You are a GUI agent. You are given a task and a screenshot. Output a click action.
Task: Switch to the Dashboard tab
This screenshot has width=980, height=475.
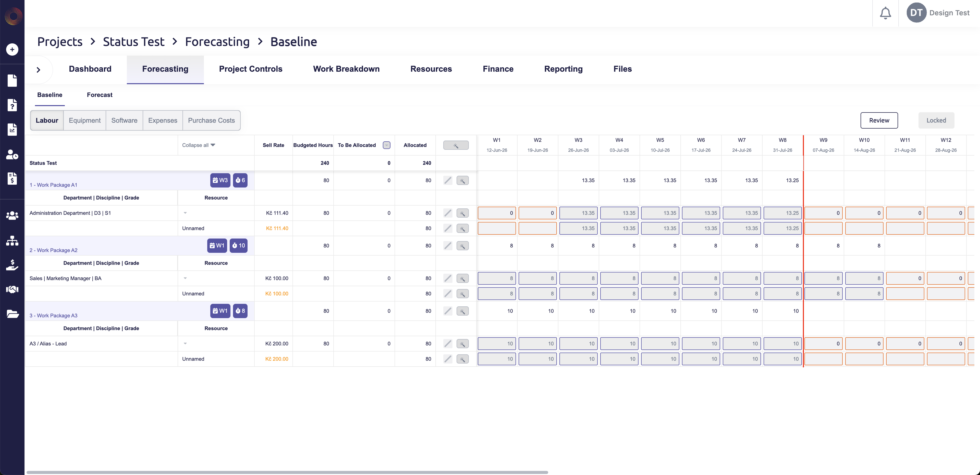(90, 69)
